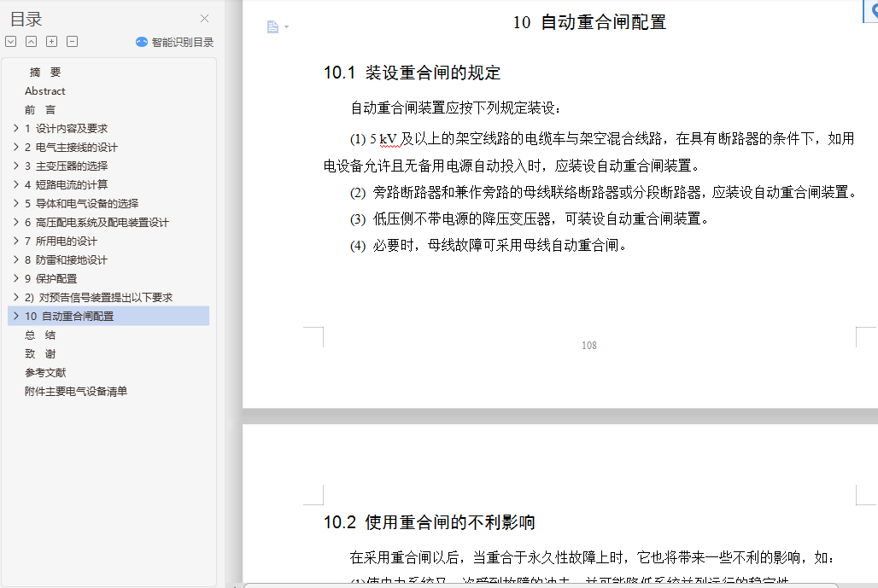Click the horizontal scrollbar below the document
This screenshot has height=588, width=878.
tap(541, 585)
